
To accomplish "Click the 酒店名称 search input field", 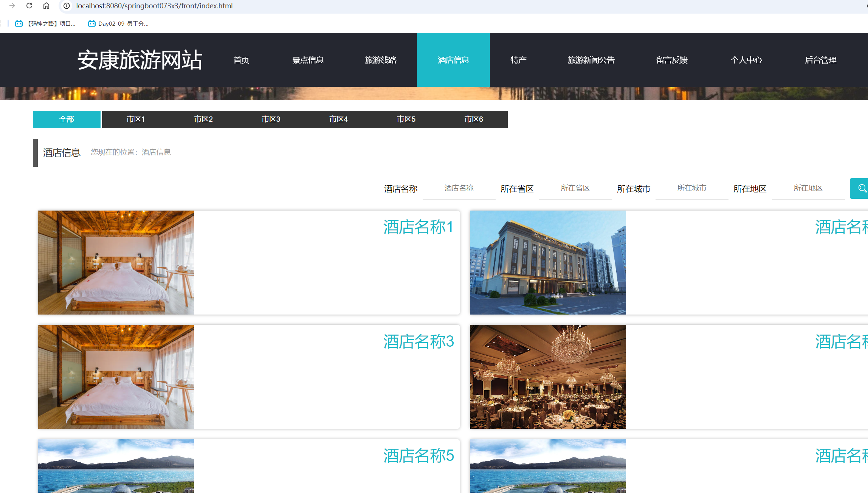I will click(459, 188).
